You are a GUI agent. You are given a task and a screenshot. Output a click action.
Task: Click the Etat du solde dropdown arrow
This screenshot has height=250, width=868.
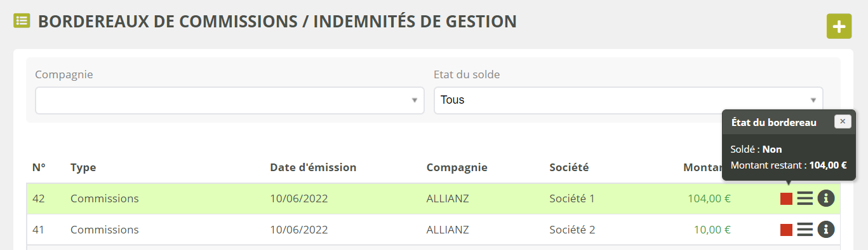click(813, 101)
